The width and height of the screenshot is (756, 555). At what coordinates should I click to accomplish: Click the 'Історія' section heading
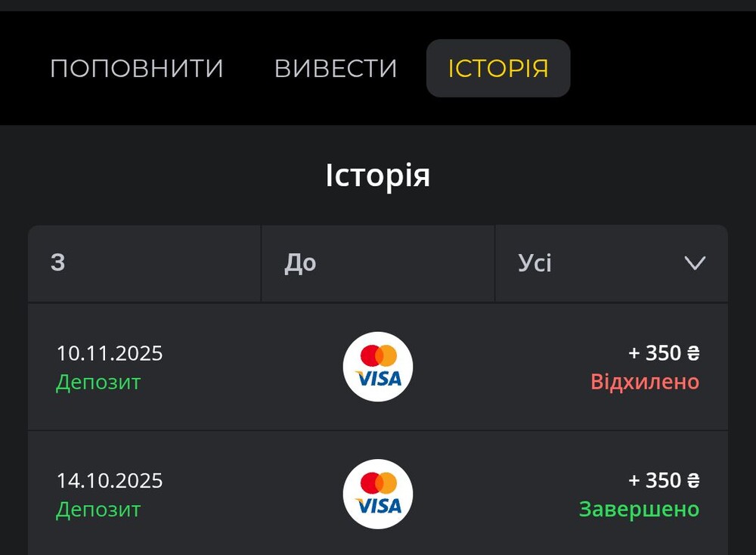tap(378, 175)
